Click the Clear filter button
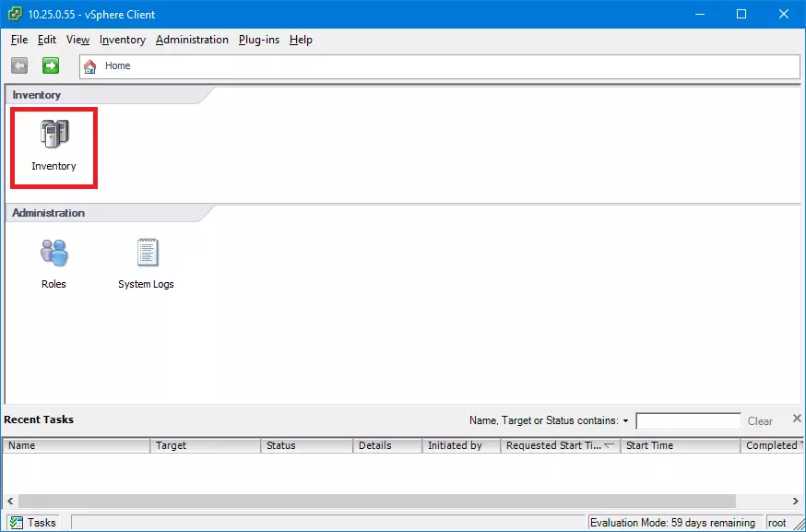 pyautogui.click(x=760, y=421)
